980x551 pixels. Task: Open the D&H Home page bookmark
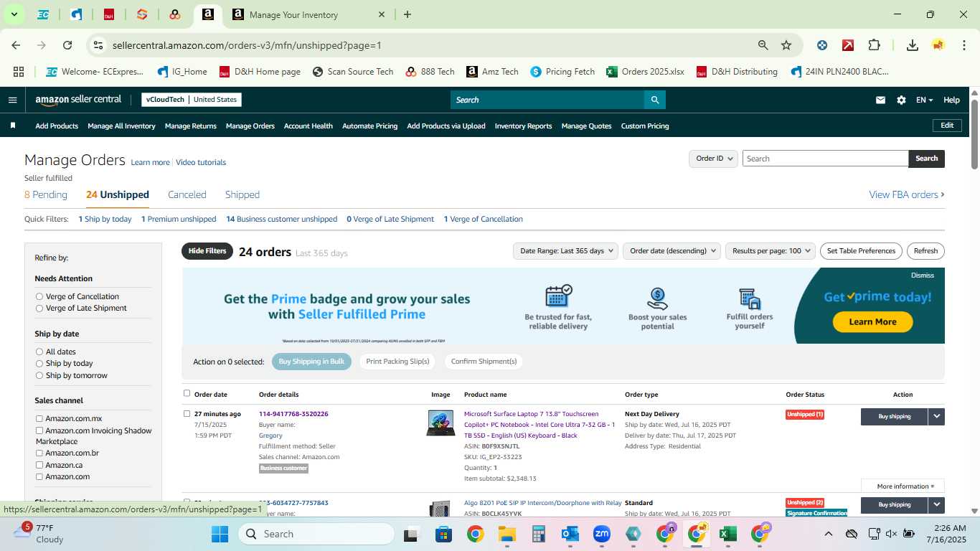click(x=260, y=72)
